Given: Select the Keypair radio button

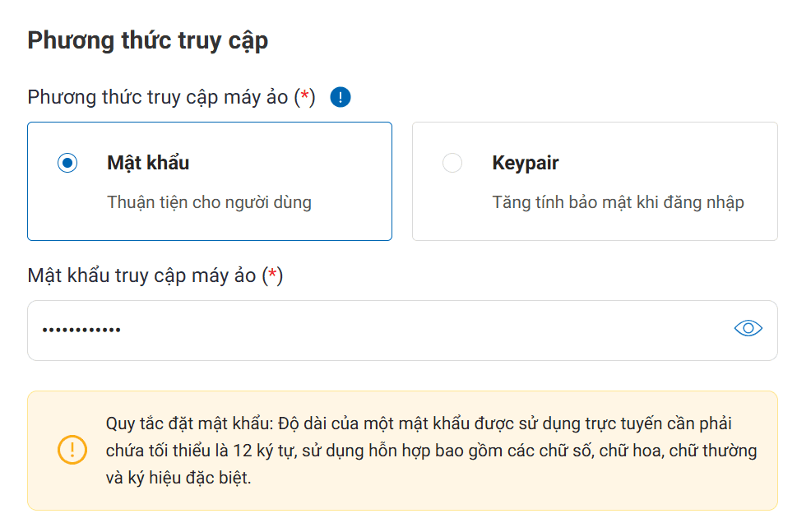Looking at the screenshot, I should click(452, 163).
